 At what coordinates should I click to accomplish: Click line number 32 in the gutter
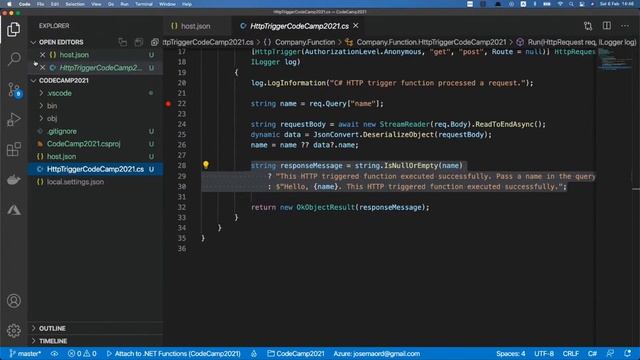tap(182, 207)
